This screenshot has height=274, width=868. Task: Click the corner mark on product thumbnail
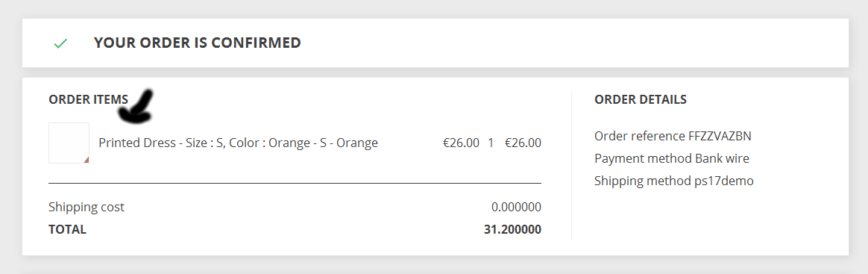click(x=87, y=161)
